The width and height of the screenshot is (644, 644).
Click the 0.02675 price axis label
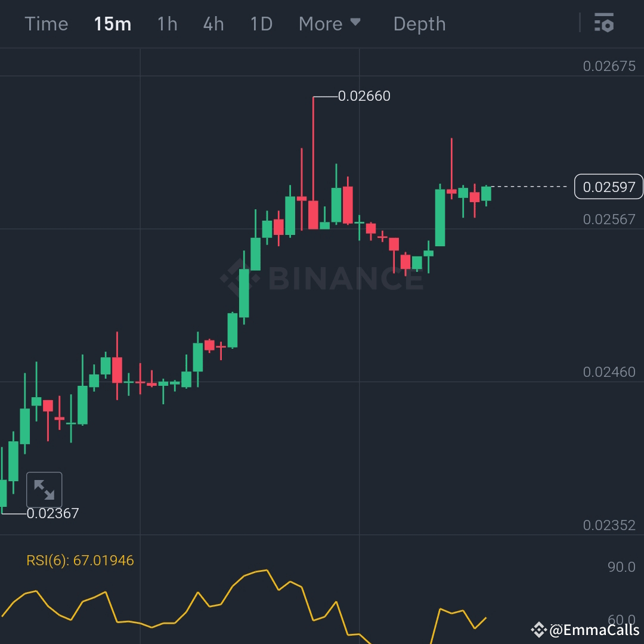point(609,66)
